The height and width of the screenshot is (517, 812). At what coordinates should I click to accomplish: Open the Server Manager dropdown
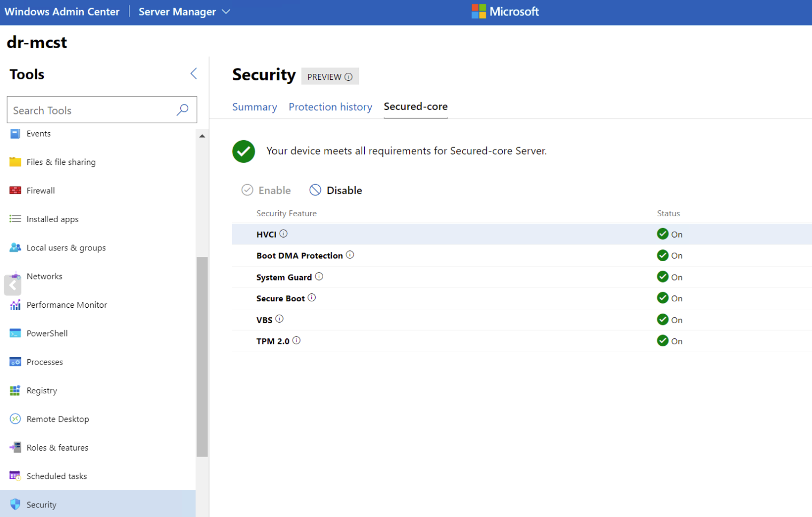click(x=184, y=12)
